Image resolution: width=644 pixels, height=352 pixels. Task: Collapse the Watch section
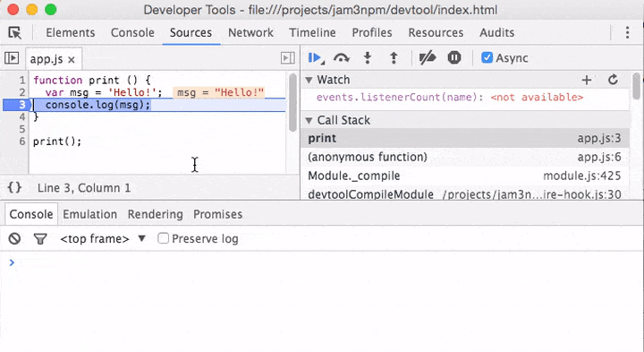point(309,80)
